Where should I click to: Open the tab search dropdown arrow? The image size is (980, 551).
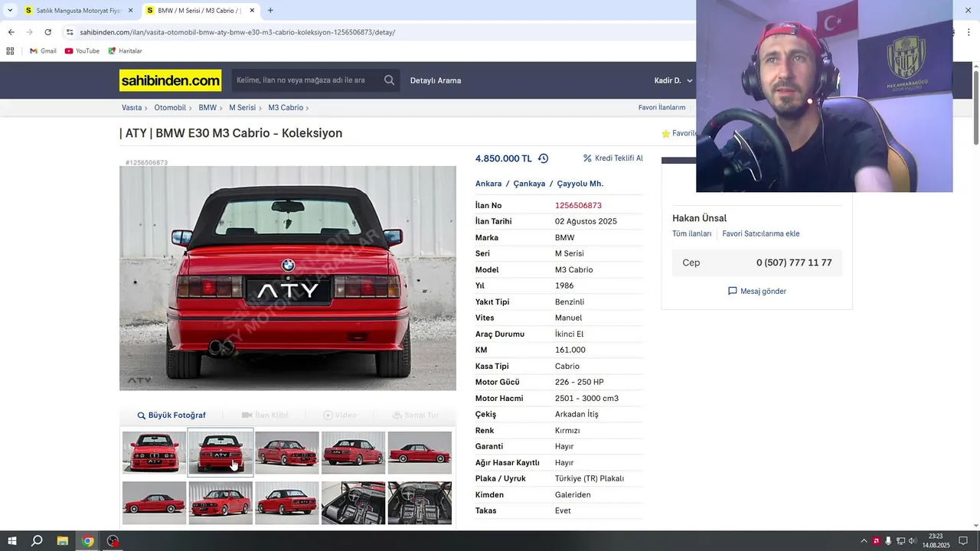click(x=9, y=11)
